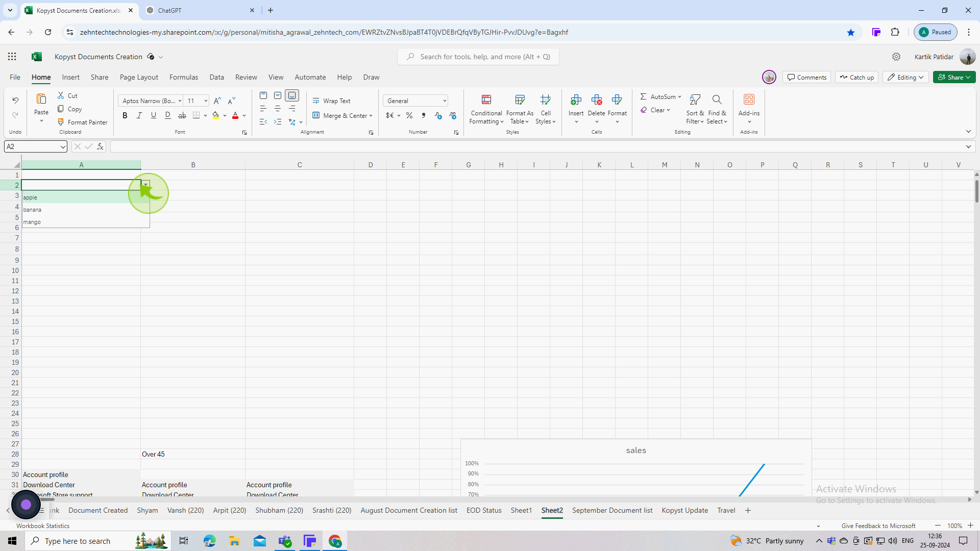Open Font name dropdown
This screenshot has height=551, width=980.
pos(180,101)
